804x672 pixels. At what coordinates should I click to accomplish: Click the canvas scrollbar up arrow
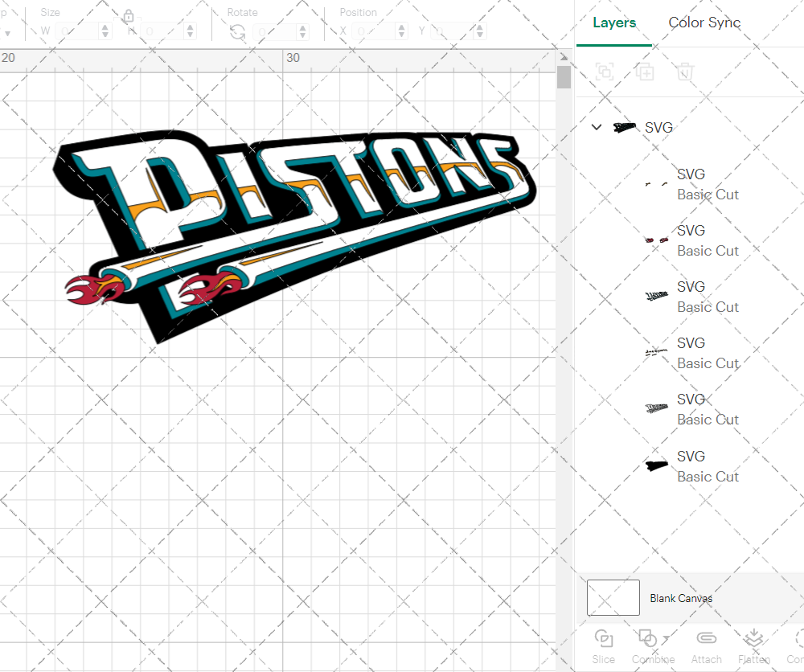pyautogui.click(x=564, y=57)
